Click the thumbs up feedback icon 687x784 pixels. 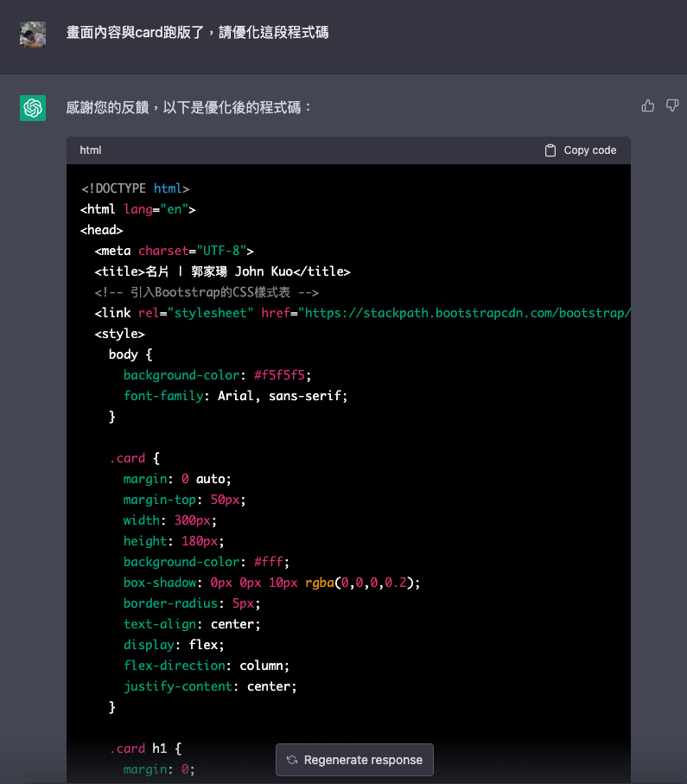[x=648, y=106]
